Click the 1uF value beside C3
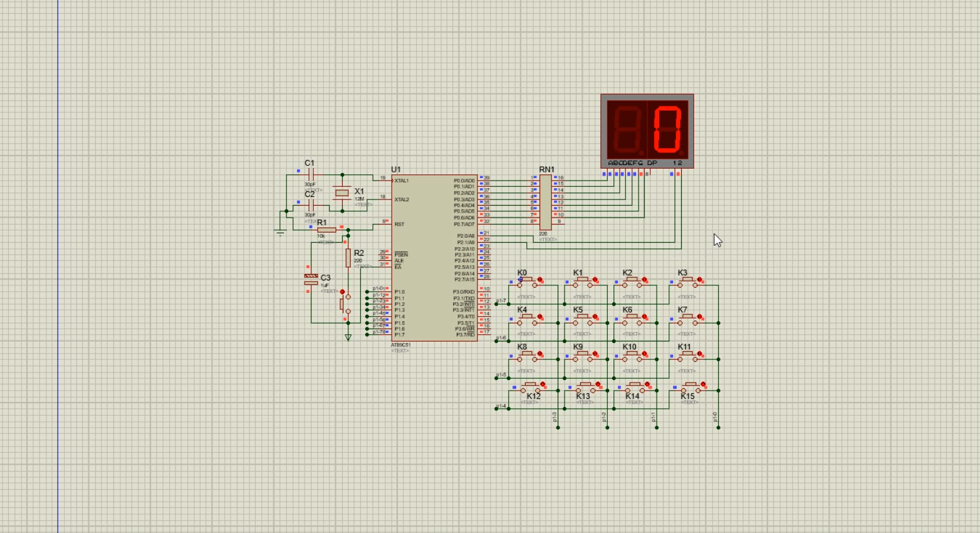Screen dimensions: 980x533 point(325,285)
